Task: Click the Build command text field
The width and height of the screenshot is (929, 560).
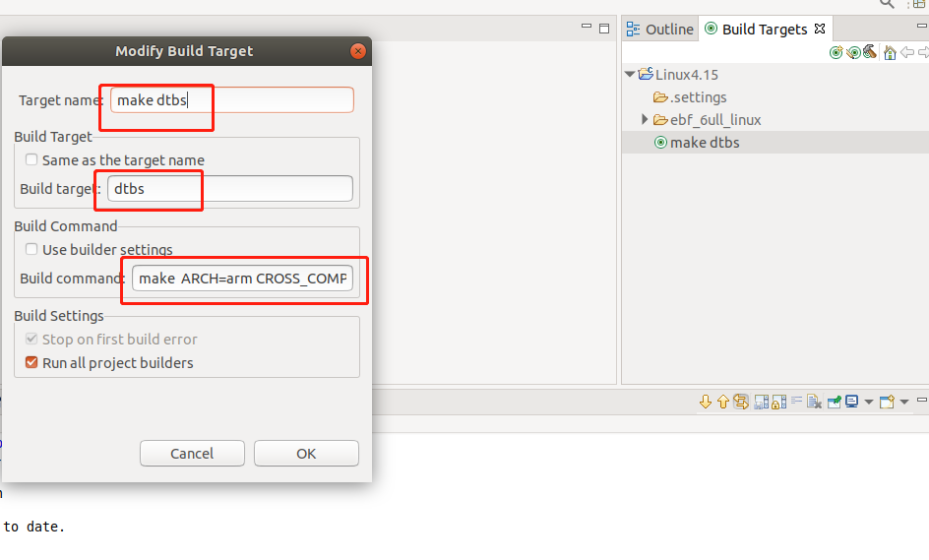Action: 242,279
